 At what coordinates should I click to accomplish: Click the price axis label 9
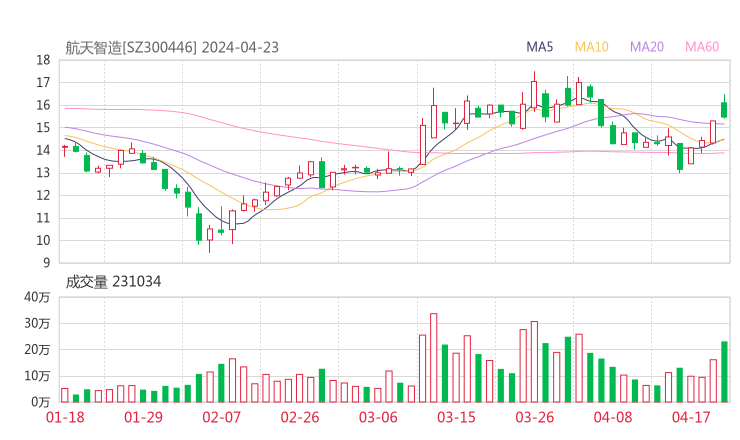point(46,262)
